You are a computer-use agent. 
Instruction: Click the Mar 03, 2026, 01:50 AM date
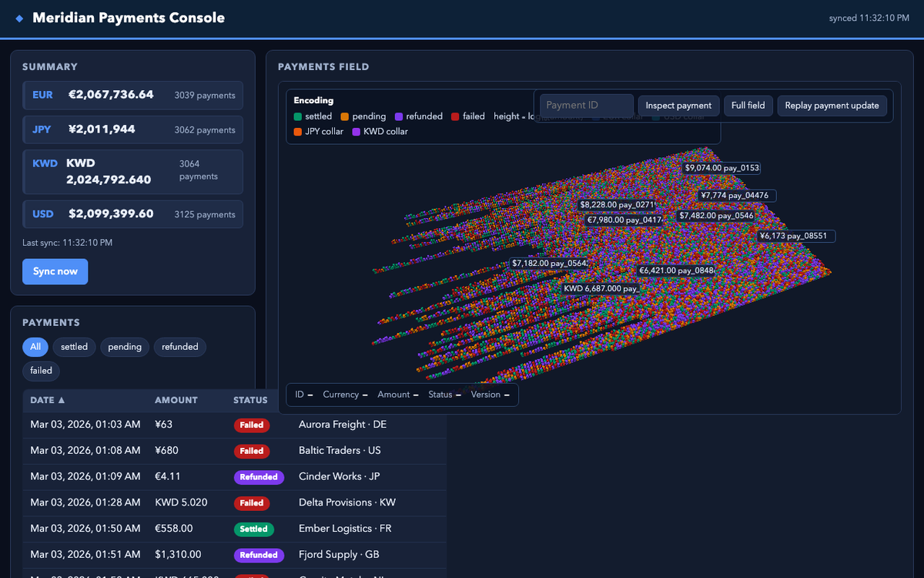85,529
